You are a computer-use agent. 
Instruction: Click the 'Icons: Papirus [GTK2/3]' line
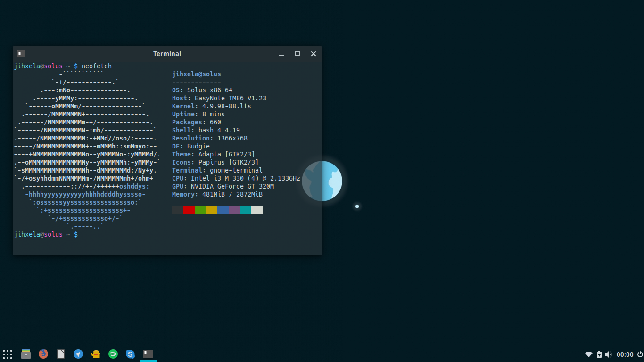coord(215,162)
